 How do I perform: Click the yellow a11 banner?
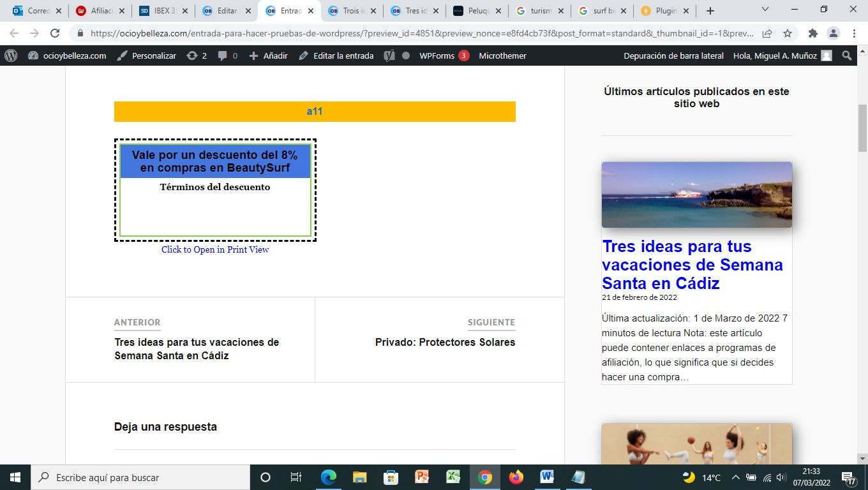pyautogui.click(x=315, y=111)
